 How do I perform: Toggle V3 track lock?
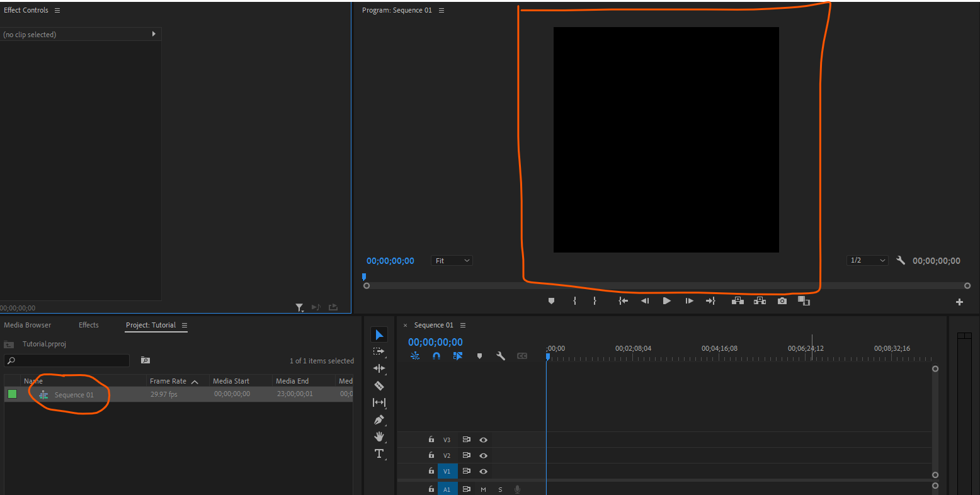431,440
